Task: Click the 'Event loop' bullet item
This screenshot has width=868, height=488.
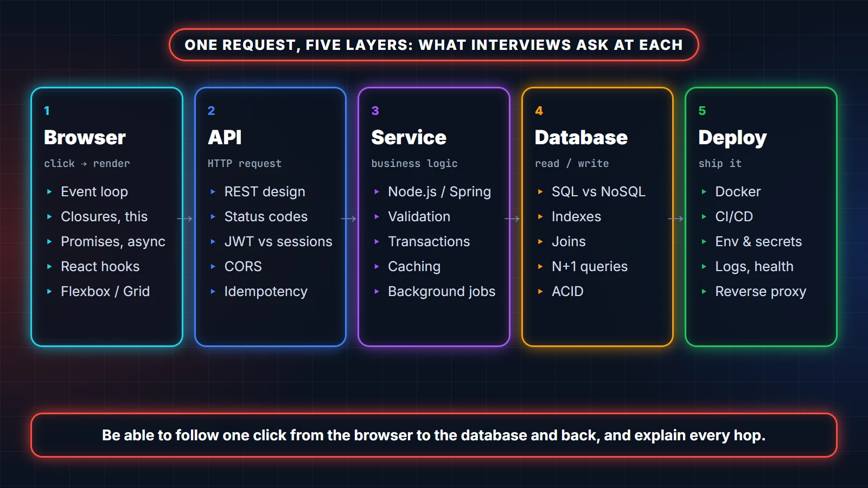Action: [x=94, y=191]
